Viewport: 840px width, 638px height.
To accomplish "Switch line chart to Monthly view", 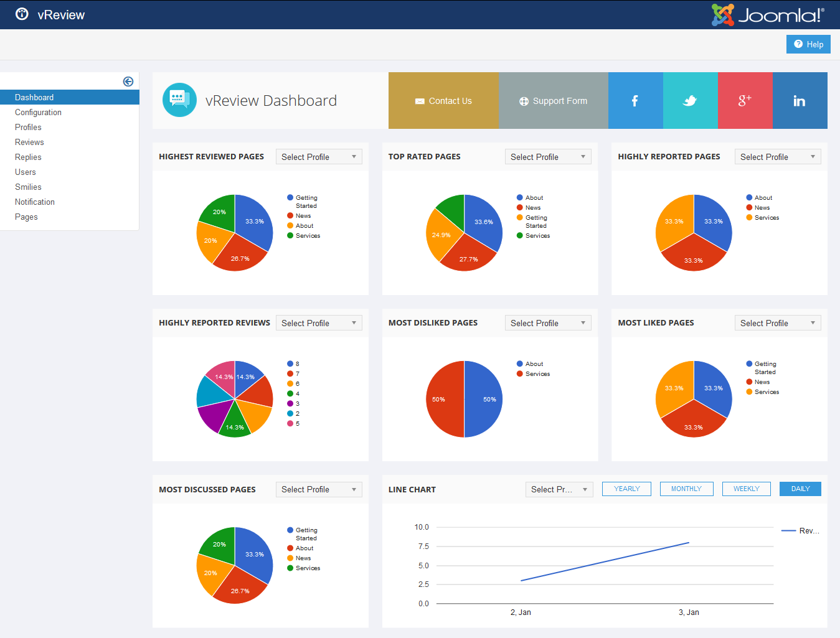I will 686,489.
